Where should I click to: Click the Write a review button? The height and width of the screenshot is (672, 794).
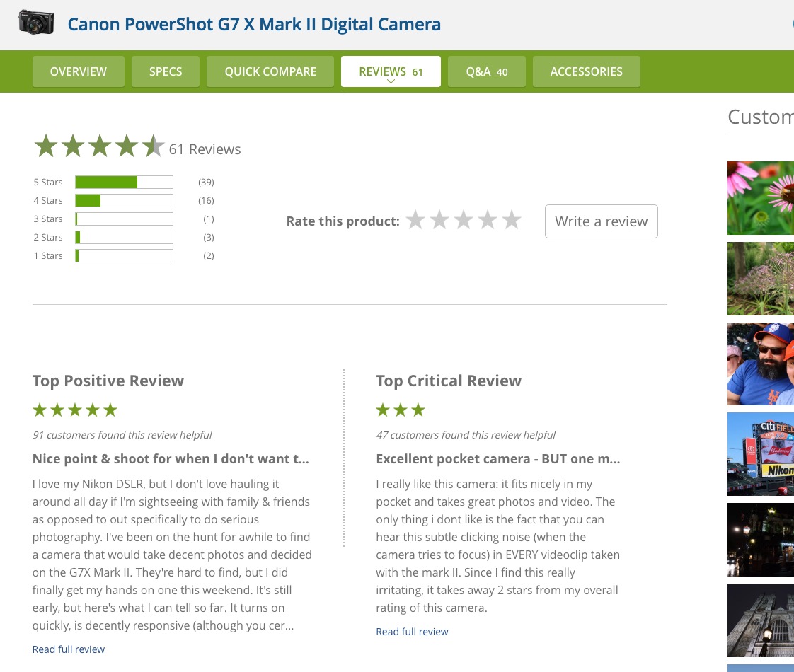tap(601, 221)
